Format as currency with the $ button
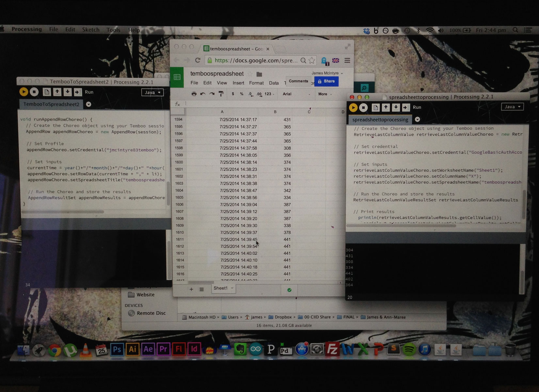Screen dimensions: 539x392 click(233, 94)
